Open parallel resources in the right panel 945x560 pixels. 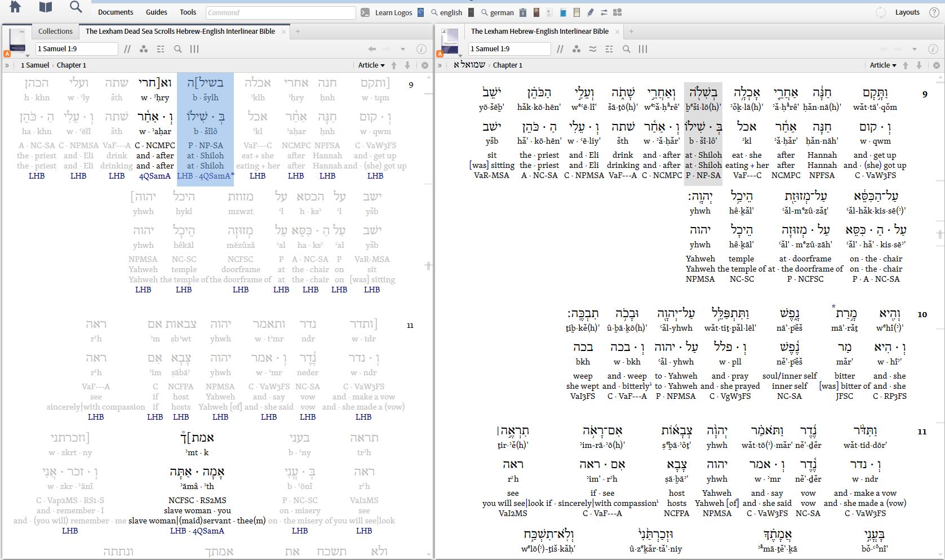point(560,49)
